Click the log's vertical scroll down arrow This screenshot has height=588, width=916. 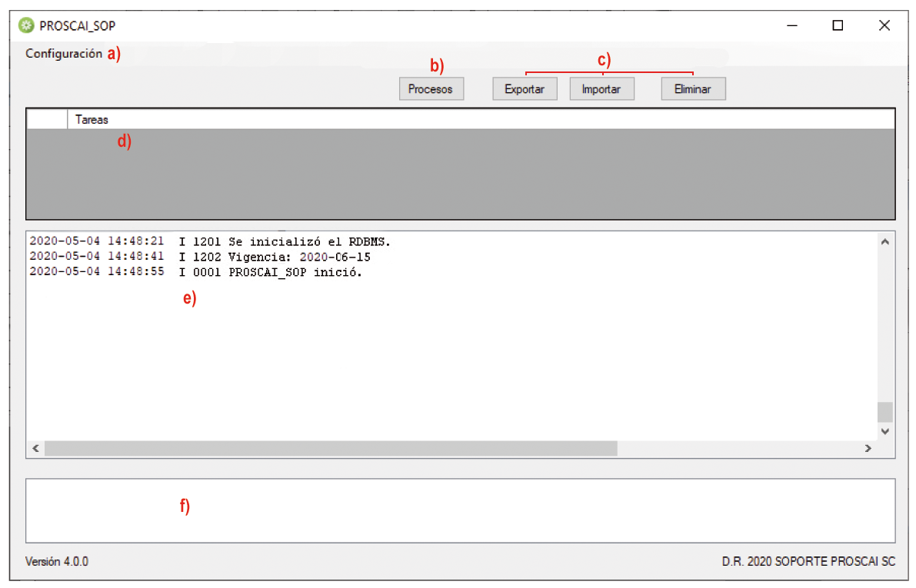click(885, 431)
